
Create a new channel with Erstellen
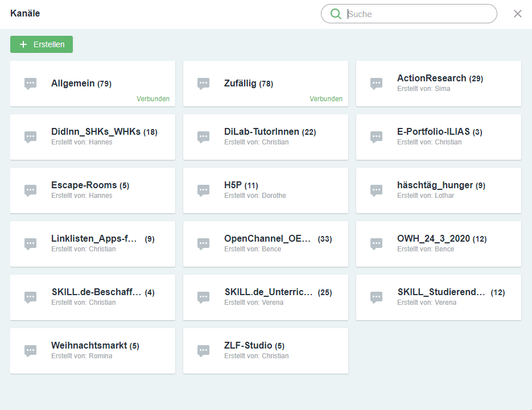point(42,44)
